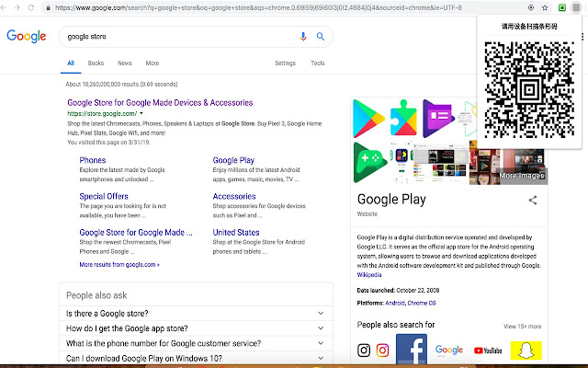Select the Facebook icon in related searches
The image size is (588, 368).
pos(412,350)
